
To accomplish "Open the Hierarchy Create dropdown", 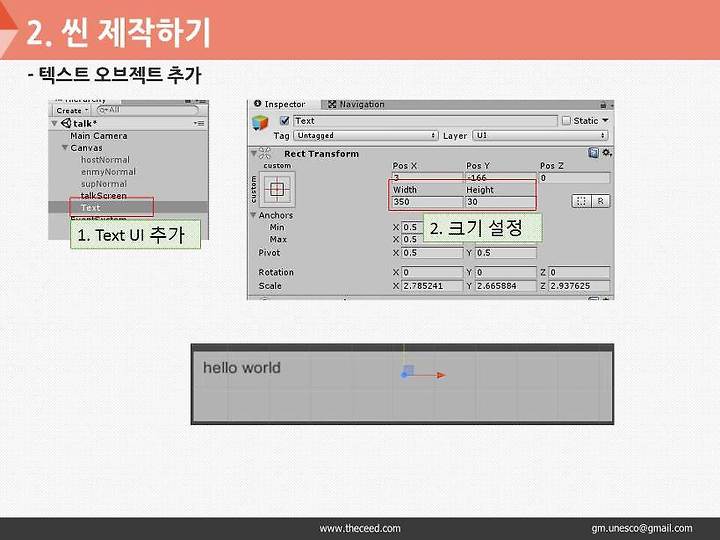I will (72, 111).
